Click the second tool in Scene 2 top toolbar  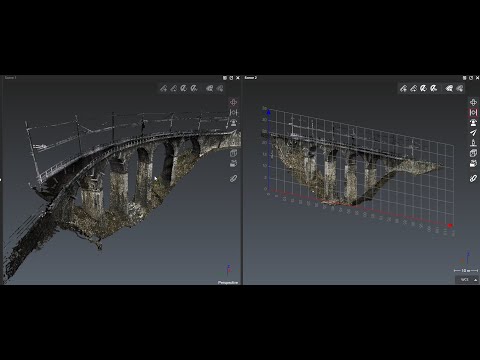point(413,88)
